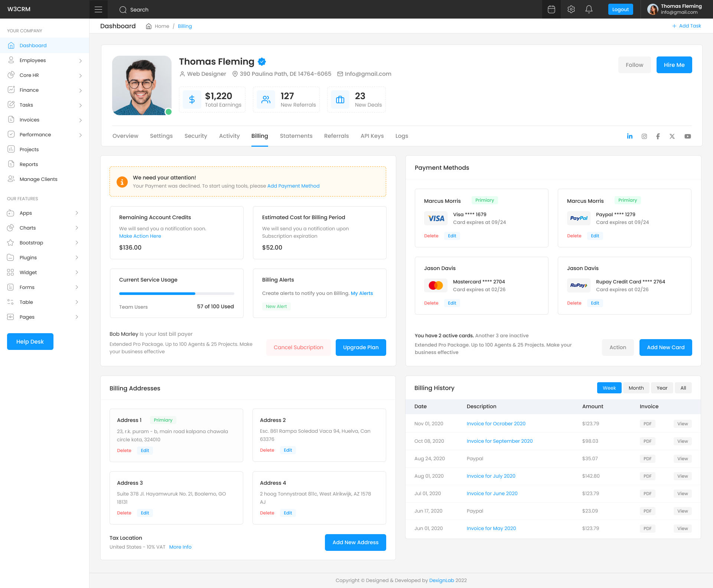The image size is (713, 588).
Task: Select the Year filter in Billing History
Action: coord(662,388)
